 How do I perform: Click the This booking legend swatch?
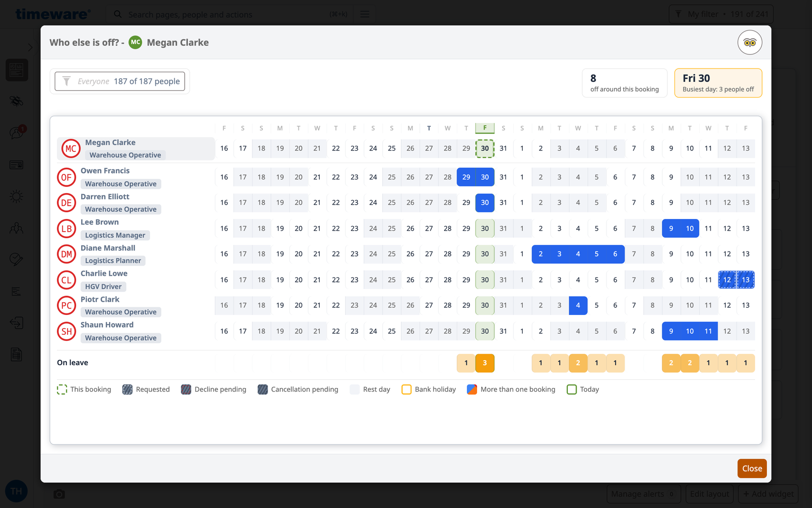click(62, 390)
